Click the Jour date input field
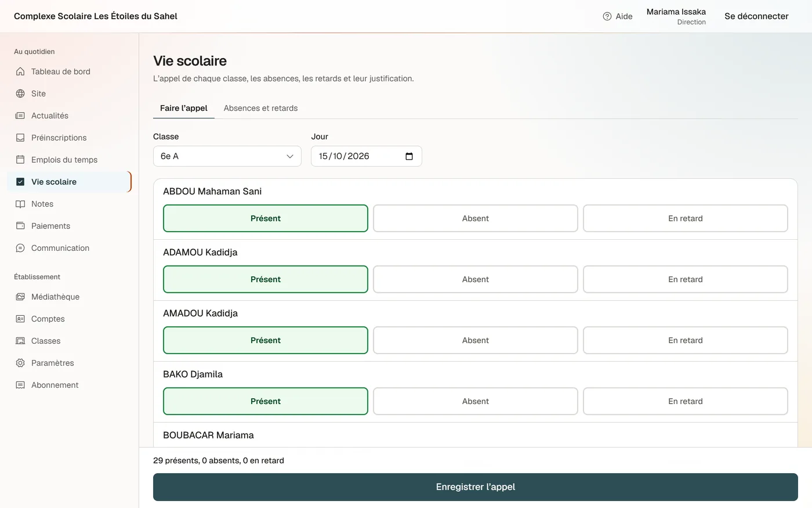Screen dimensions: 812x508 tap(367, 156)
